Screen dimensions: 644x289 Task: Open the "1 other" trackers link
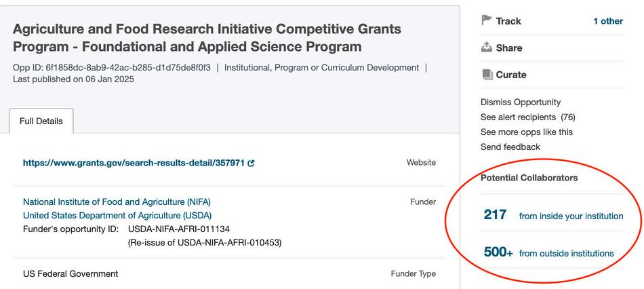(x=607, y=21)
